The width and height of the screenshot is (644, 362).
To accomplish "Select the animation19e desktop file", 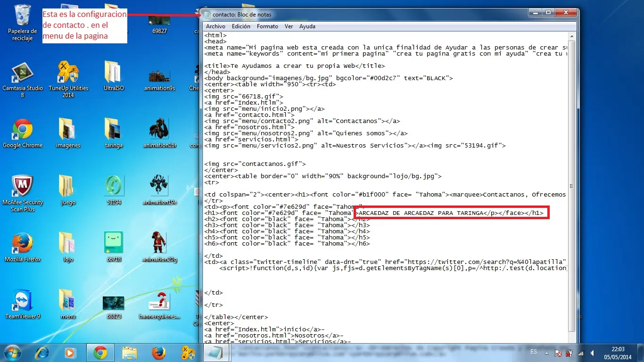I will click(x=159, y=190).
